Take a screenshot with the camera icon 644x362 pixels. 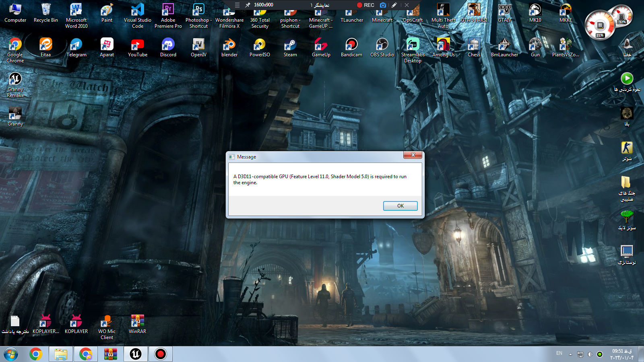tap(383, 5)
